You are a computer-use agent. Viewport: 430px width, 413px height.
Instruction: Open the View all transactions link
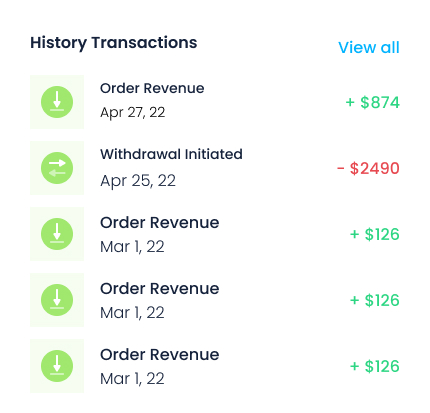369,47
